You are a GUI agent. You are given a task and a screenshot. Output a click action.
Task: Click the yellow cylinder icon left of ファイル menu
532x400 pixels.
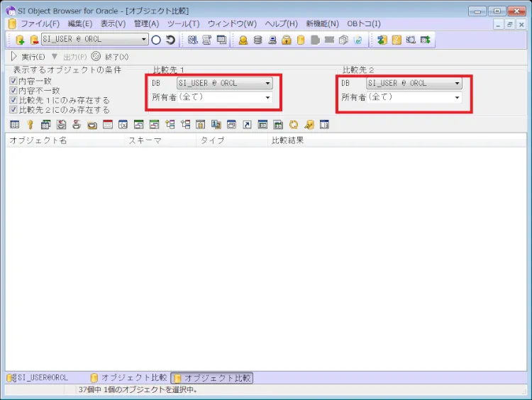(12, 23)
